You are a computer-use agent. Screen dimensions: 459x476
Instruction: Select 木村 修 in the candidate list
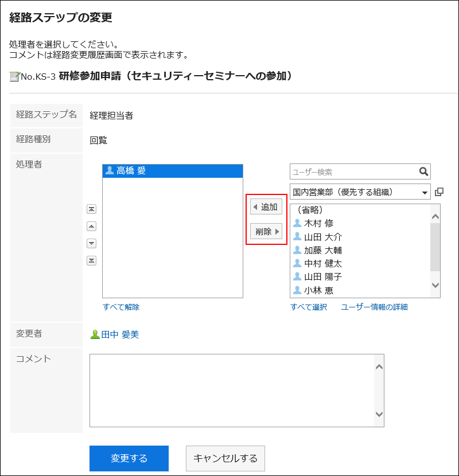click(360, 223)
